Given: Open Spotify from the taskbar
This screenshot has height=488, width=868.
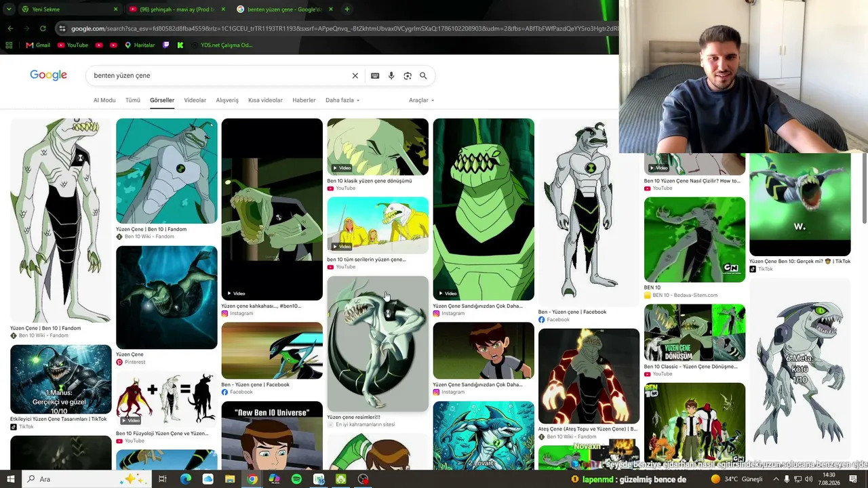Looking at the screenshot, I should [x=296, y=479].
